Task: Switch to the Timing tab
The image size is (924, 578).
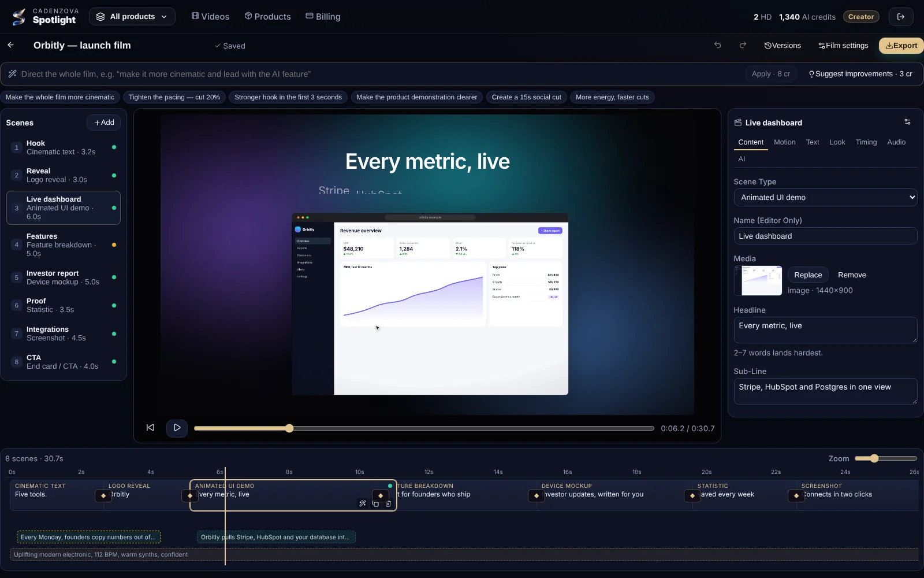Action: pyautogui.click(x=866, y=142)
